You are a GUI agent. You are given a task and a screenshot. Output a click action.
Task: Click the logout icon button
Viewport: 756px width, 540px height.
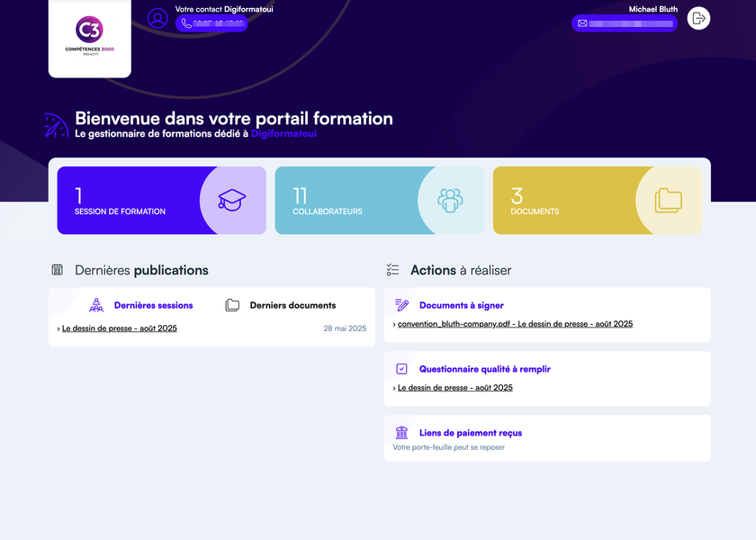pos(698,18)
